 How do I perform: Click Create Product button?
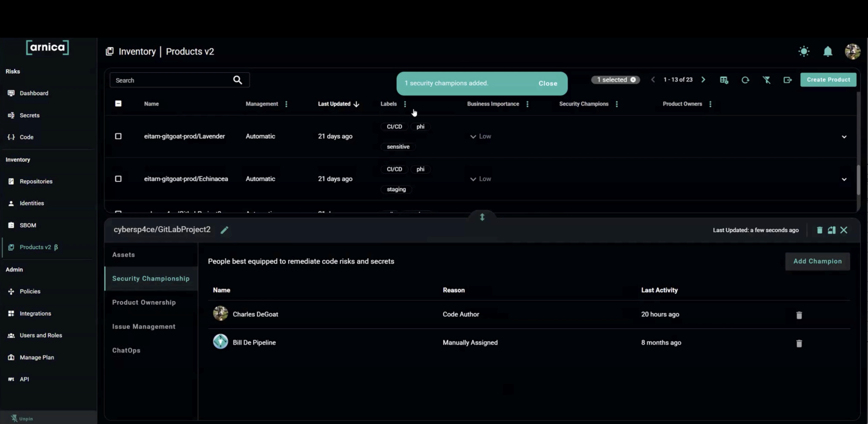tap(828, 80)
